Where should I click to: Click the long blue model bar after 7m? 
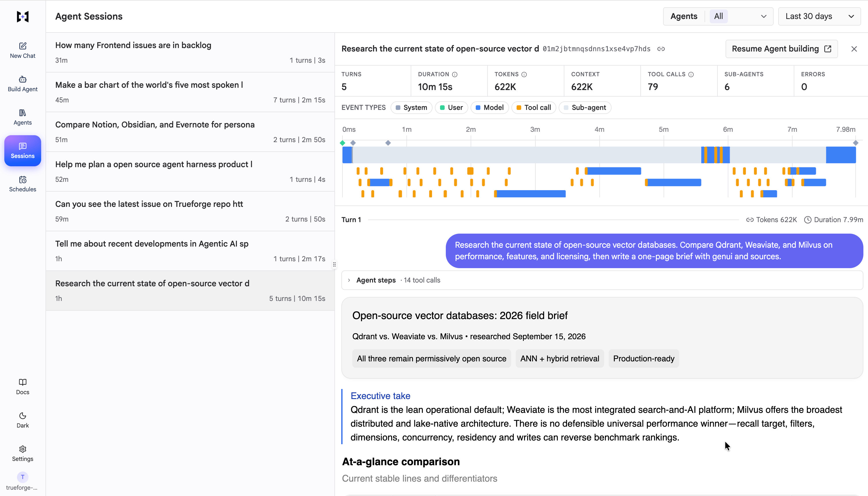pos(841,155)
